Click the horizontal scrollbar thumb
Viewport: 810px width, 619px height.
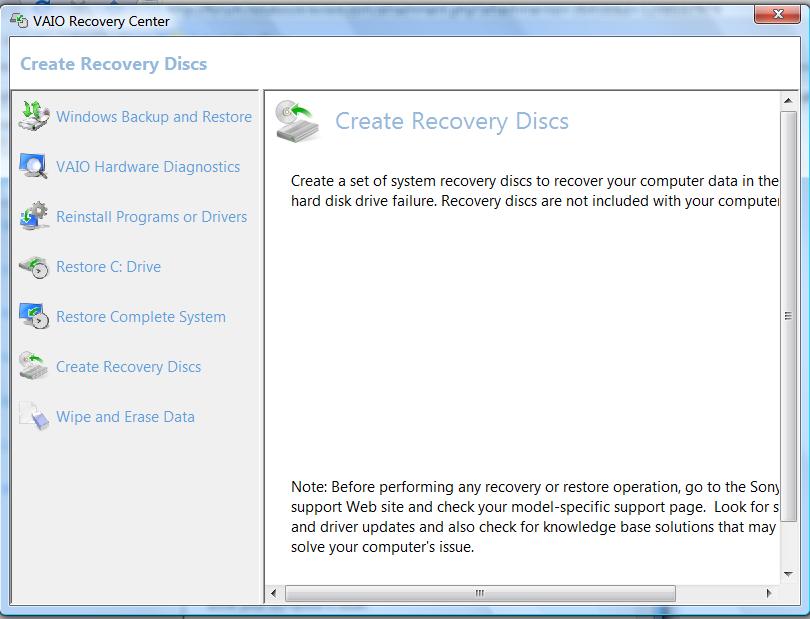[x=480, y=593]
